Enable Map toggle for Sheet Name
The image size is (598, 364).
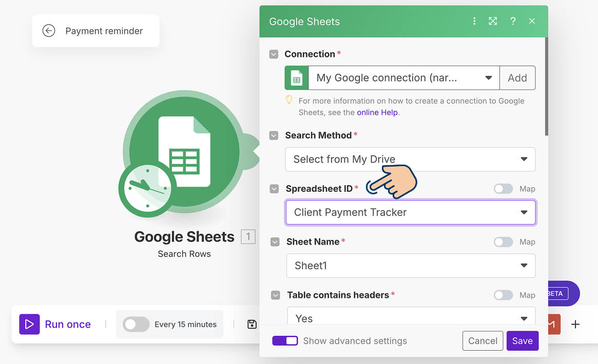503,242
